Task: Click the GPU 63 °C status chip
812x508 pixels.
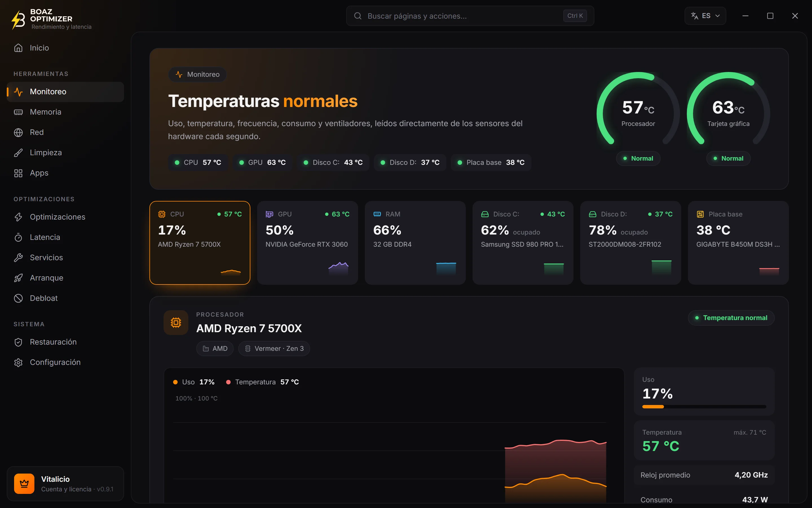Action: pyautogui.click(x=262, y=163)
